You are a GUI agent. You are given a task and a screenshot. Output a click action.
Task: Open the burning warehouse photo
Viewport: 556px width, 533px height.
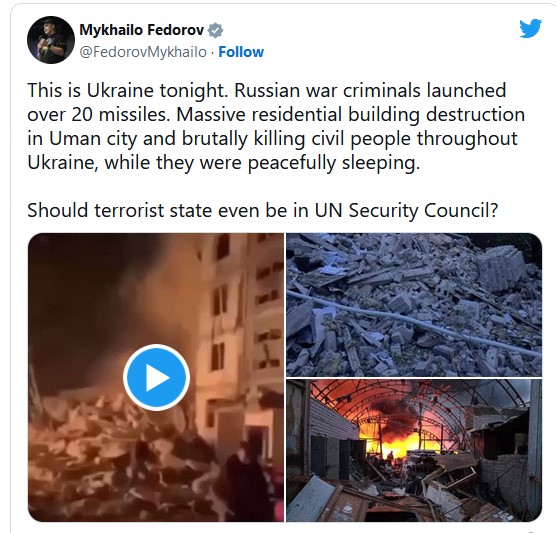click(x=414, y=450)
